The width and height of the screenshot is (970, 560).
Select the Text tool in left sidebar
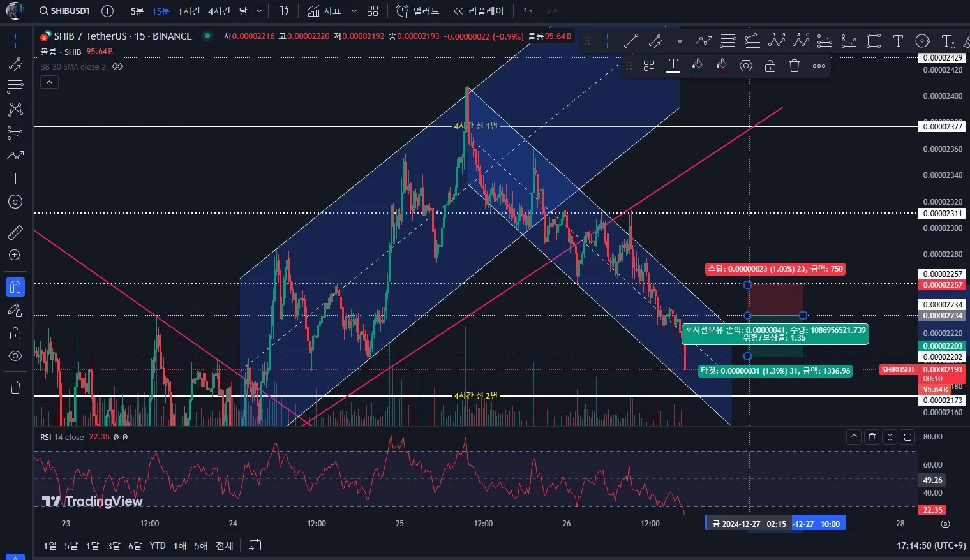15,179
